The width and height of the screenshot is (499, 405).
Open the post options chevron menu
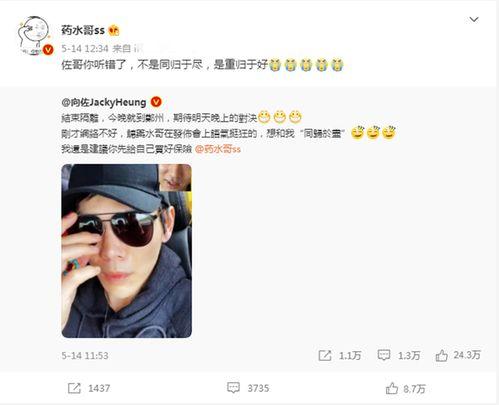pos(474,20)
